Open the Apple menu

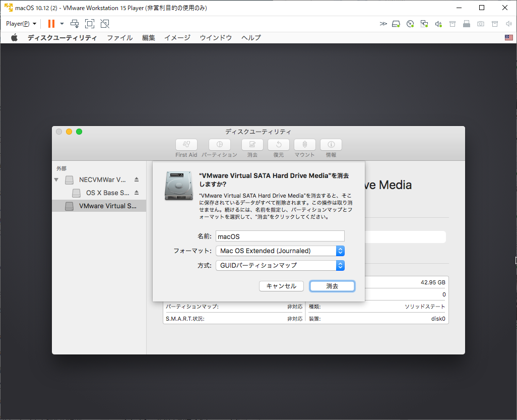[14, 38]
